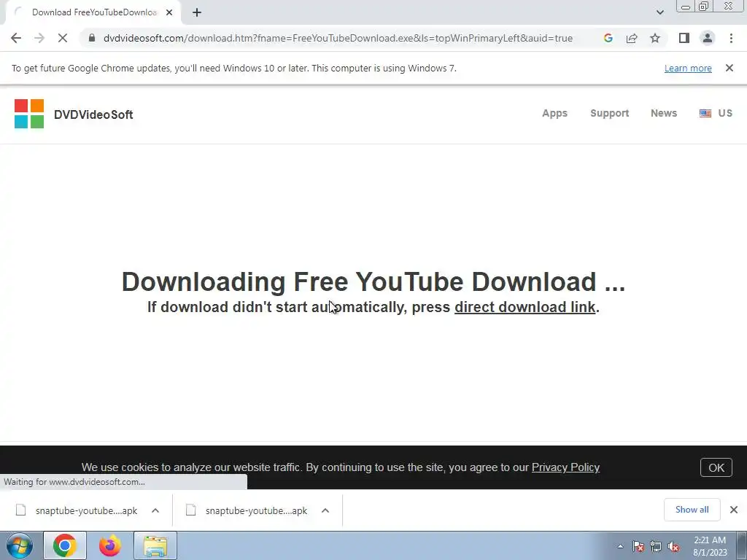Screen dimensions: 747x560
Task: Click the network tray icon
Action: coord(656,547)
